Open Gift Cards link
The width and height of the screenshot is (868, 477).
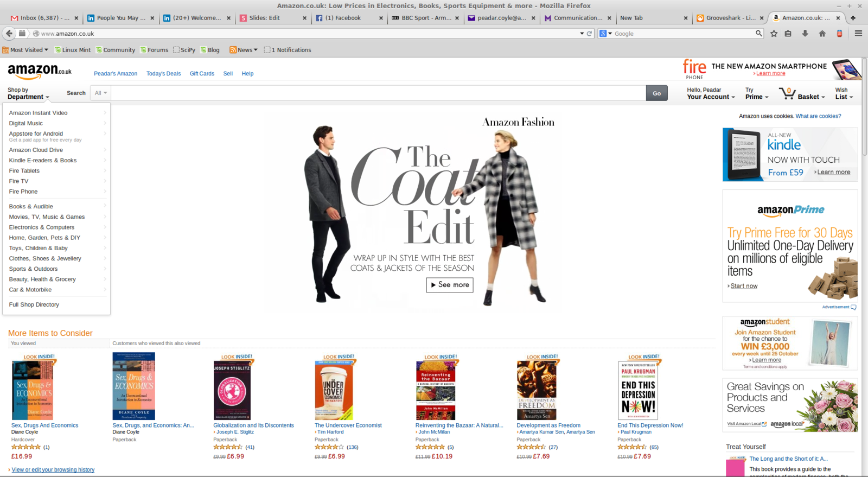pos(202,74)
